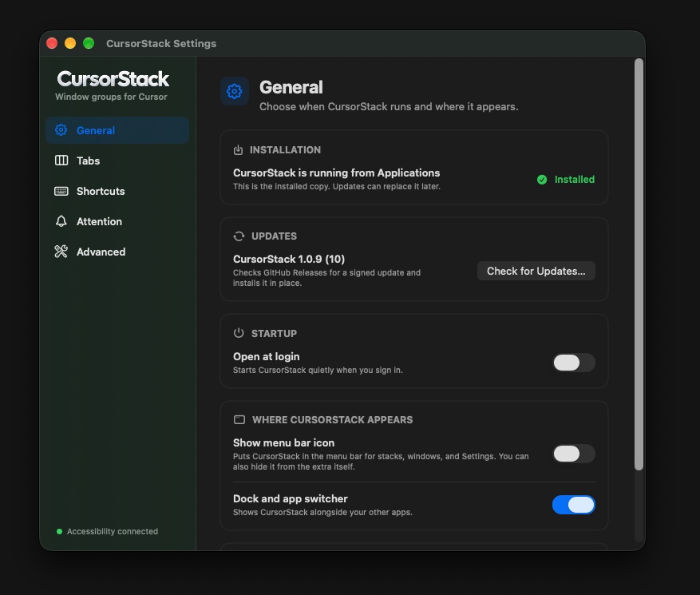The width and height of the screenshot is (700, 595).
Task: Click the Startup power icon
Action: tap(239, 333)
